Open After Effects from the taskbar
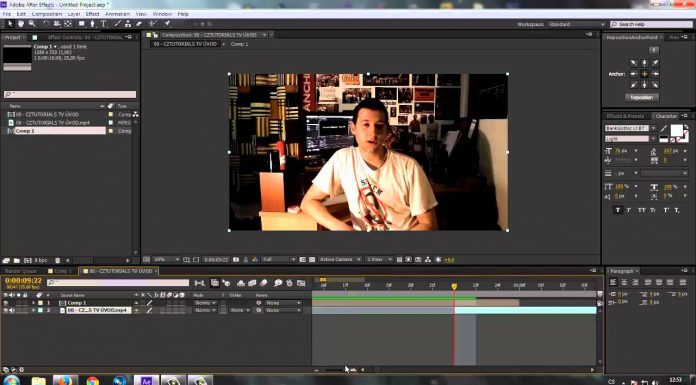 (x=146, y=380)
